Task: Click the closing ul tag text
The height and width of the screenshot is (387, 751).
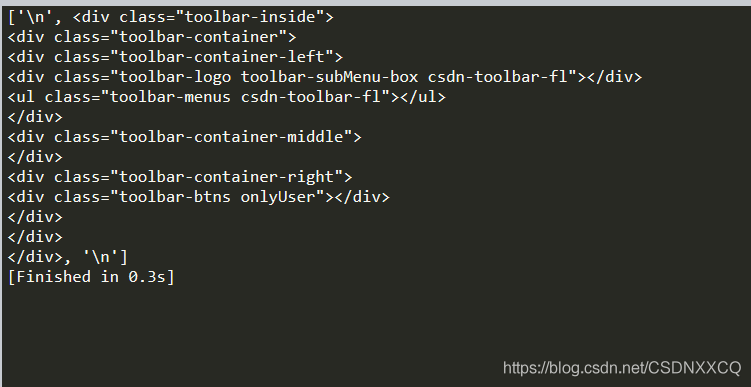Action: tap(423, 97)
